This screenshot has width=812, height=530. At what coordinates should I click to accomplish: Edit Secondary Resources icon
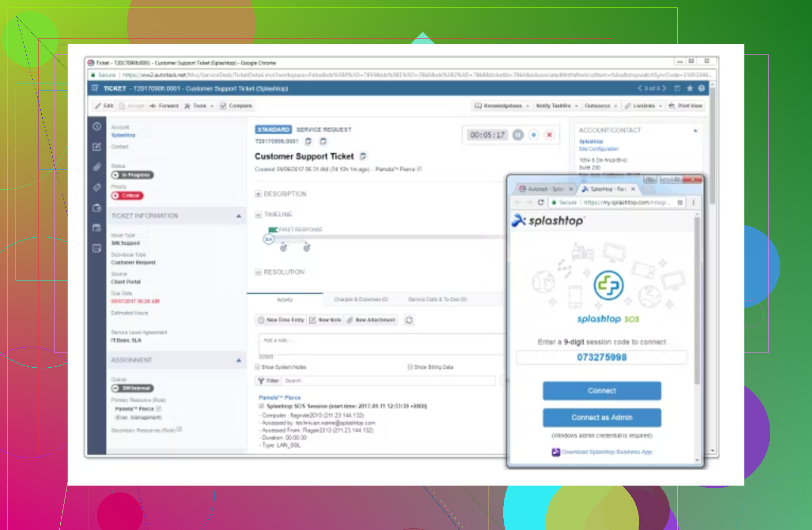(180, 429)
